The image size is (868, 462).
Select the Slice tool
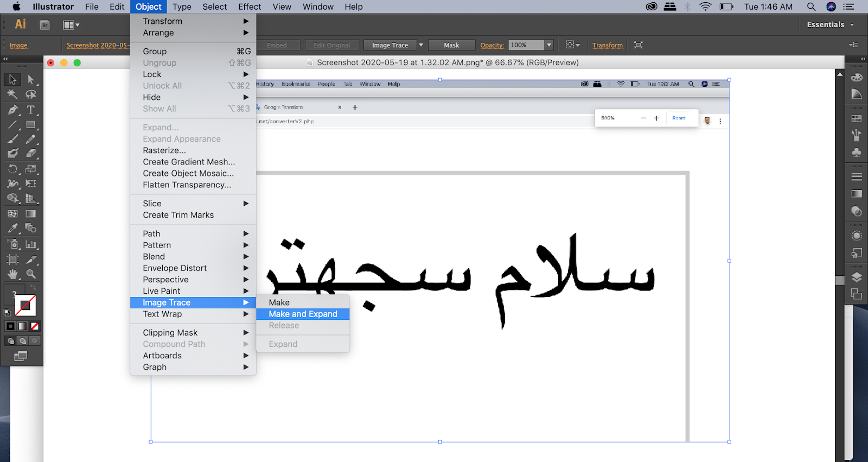point(31,260)
